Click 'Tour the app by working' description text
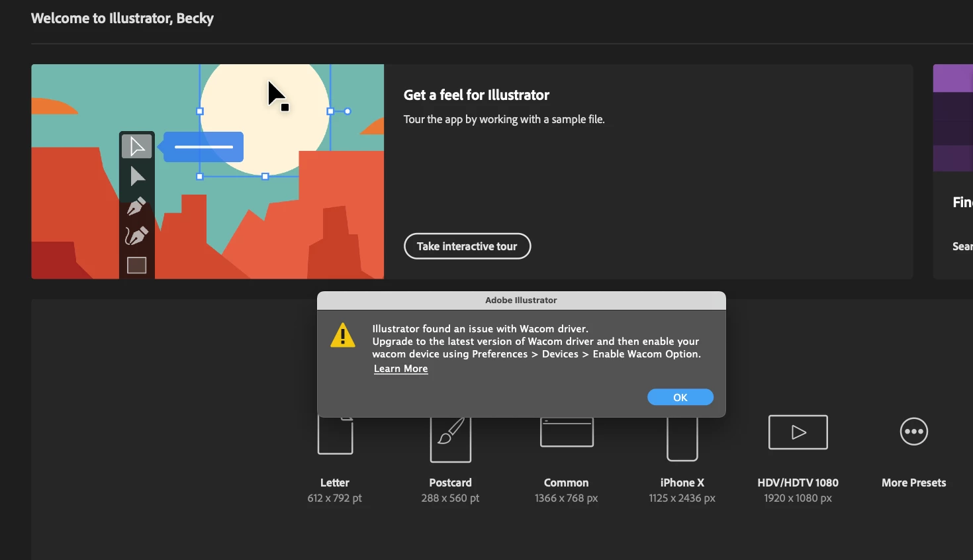The height and width of the screenshot is (560, 973). point(504,119)
